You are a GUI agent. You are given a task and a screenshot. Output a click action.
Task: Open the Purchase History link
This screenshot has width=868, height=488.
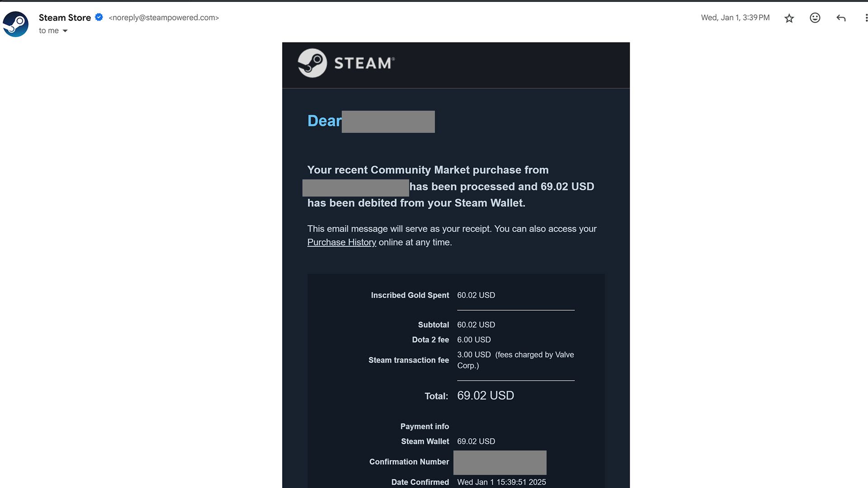click(x=341, y=242)
